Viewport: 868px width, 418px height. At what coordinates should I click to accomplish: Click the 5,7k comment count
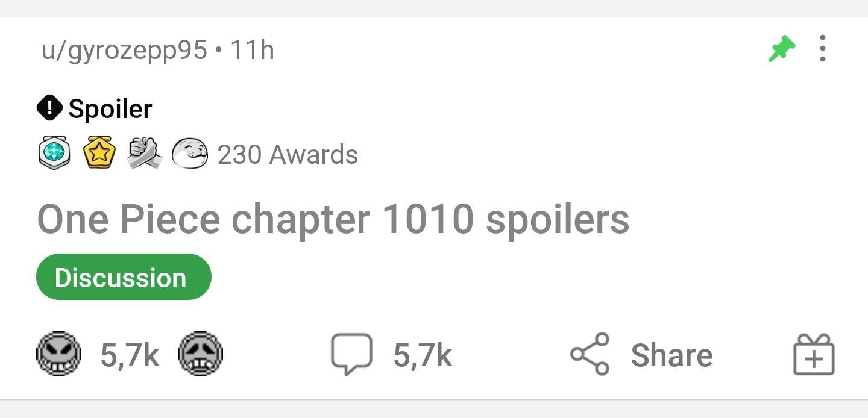click(x=423, y=354)
